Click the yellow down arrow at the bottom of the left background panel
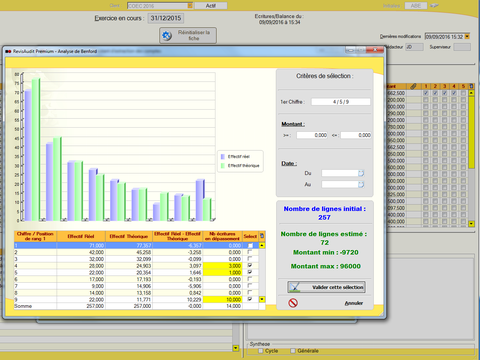Image resolution: width=480 pixels, height=360 pixels. pyautogui.click(x=236, y=348)
